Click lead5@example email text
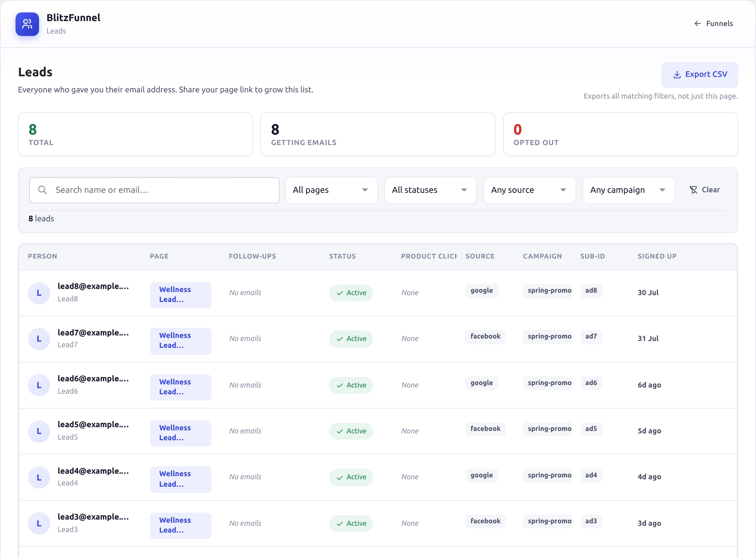The width and height of the screenshot is (756, 558). pos(93,425)
